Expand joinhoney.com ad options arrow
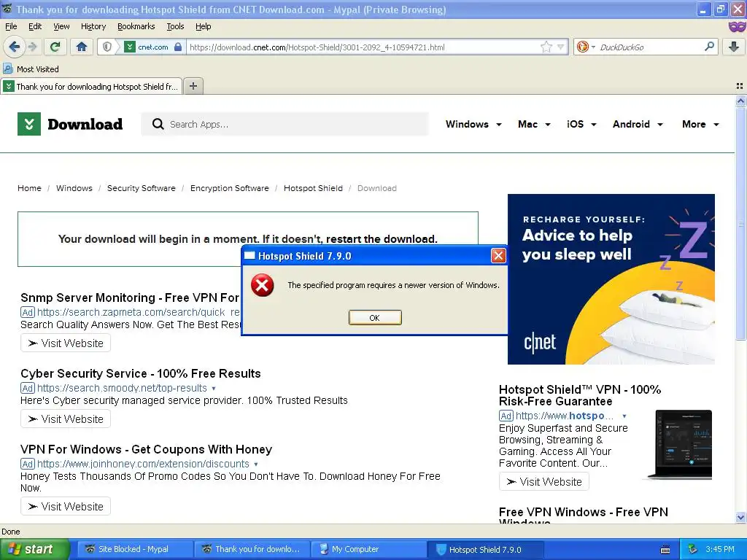 point(256,464)
